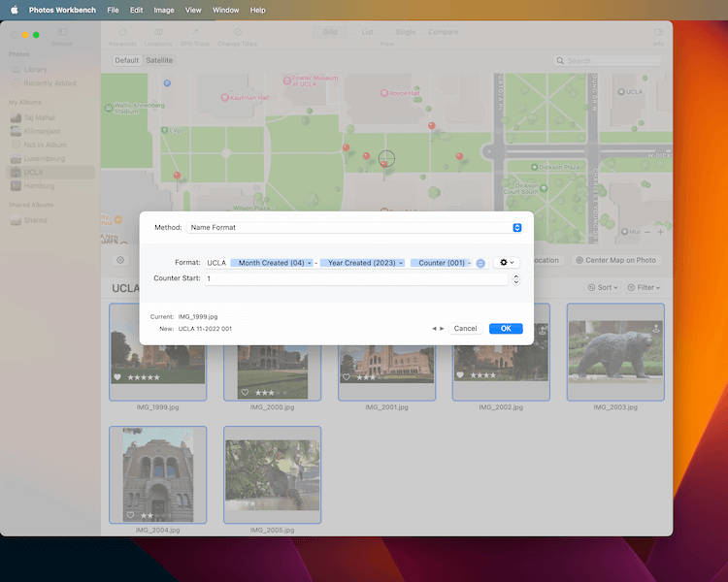Screen dimensions: 728x582
Task: Open the Edit menu
Action: tap(136, 10)
